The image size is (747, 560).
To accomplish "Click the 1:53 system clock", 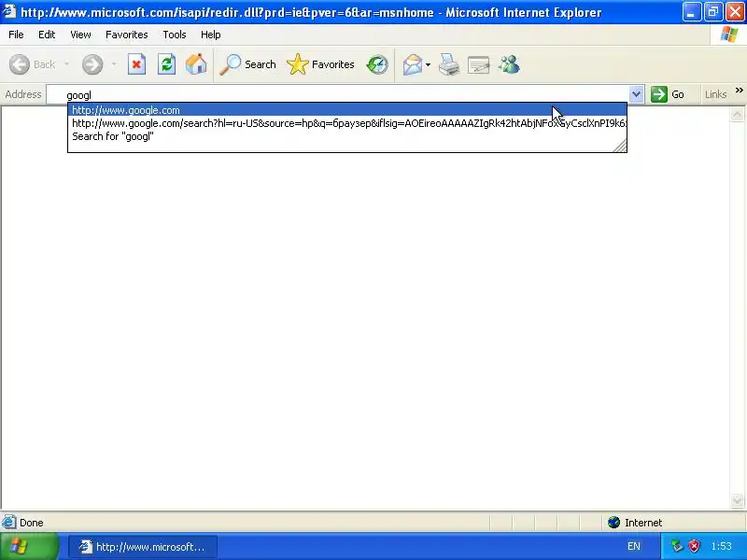I will click(721, 546).
